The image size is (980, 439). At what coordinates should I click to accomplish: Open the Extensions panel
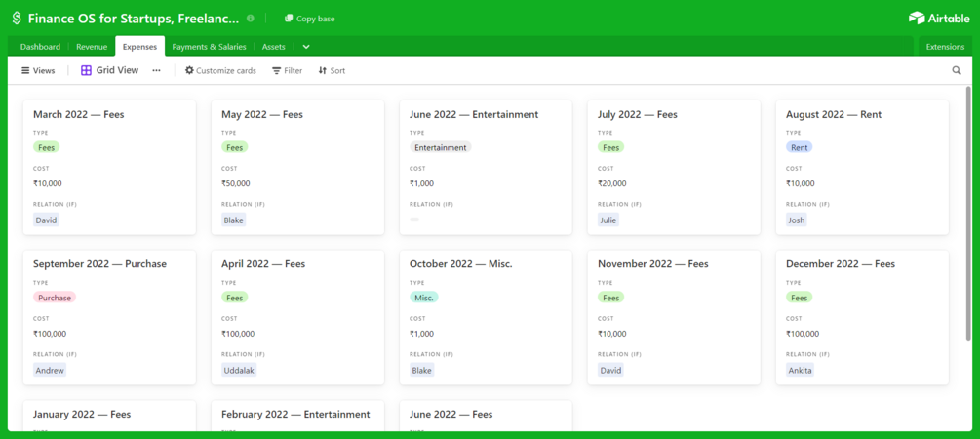click(945, 46)
